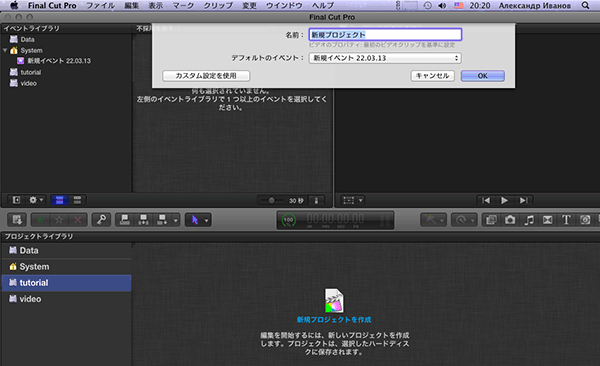Open the retime speed menu
Viewport: 600px width, 366px height.
pyautogui.click(x=464, y=220)
